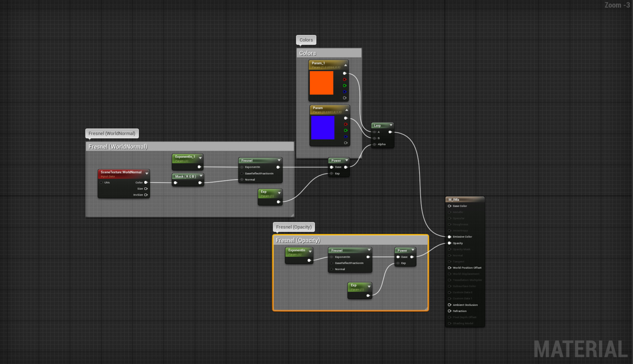Click M_INfa Emissive Color input pin

click(x=449, y=237)
